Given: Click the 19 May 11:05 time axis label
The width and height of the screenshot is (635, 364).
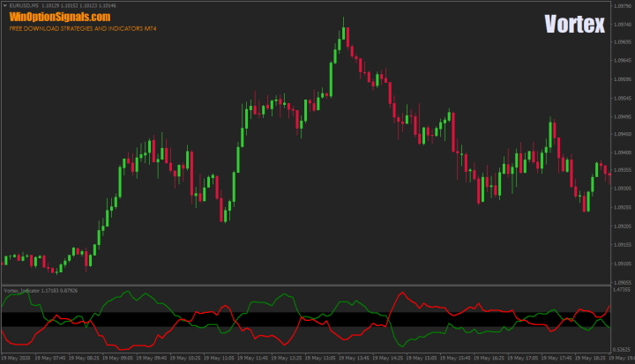Looking at the screenshot, I should (221, 359).
